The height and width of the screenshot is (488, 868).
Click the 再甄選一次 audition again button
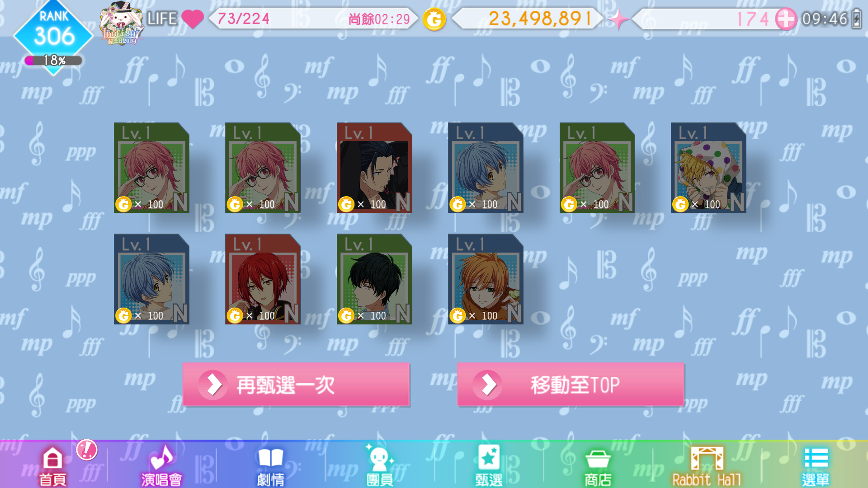pyautogui.click(x=296, y=385)
